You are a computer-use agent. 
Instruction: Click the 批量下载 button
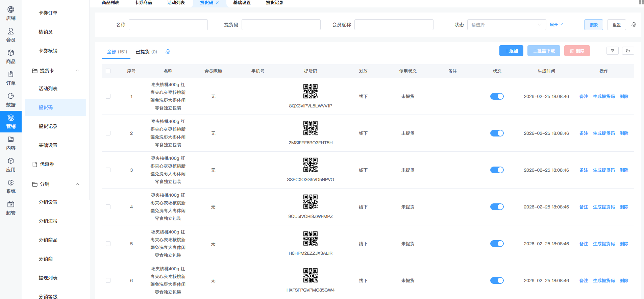point(544,51)
